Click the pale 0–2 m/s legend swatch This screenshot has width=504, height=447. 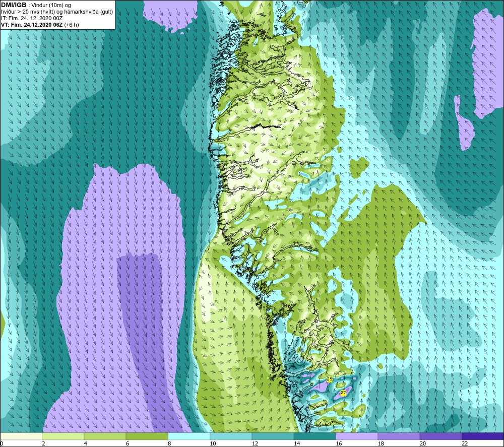click(x=21, y=436)
